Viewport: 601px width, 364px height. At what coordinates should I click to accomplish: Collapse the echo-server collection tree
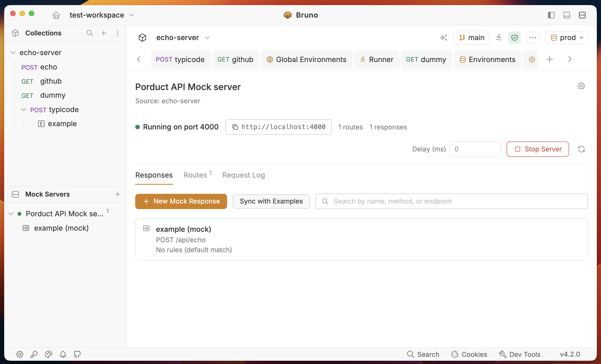click(x=13, y=53)
